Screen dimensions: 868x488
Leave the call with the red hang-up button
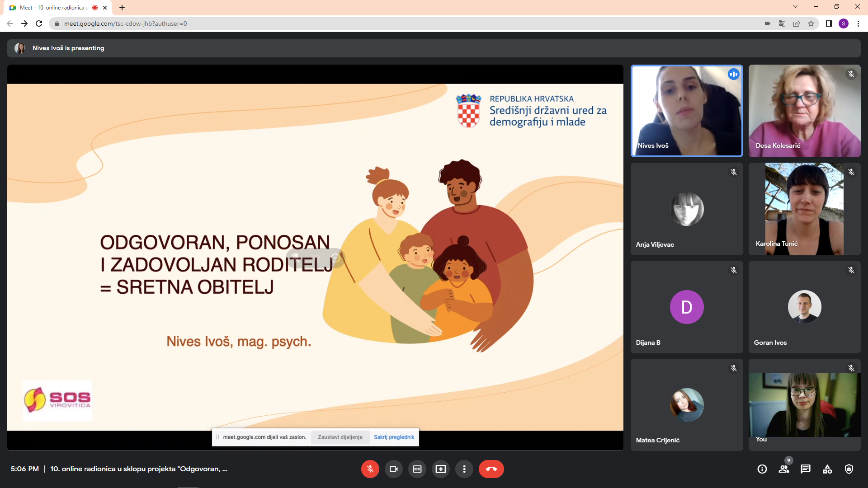[x=491, y=469]
